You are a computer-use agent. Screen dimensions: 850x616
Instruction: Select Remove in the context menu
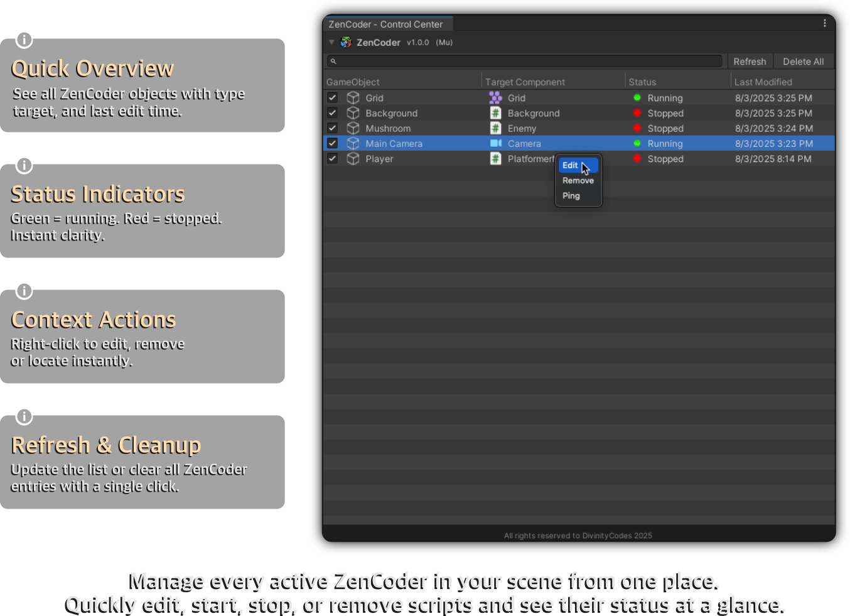pyautogui.click(x=578, y=180)
